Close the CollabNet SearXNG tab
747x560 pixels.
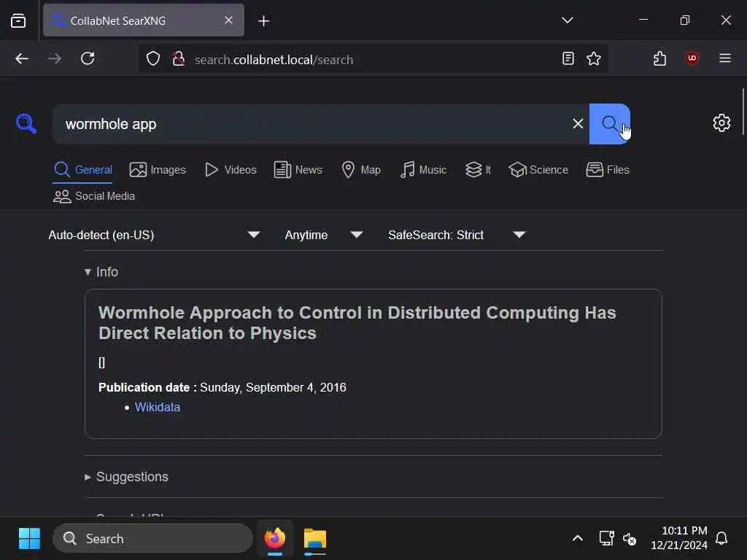coord(228,20)
